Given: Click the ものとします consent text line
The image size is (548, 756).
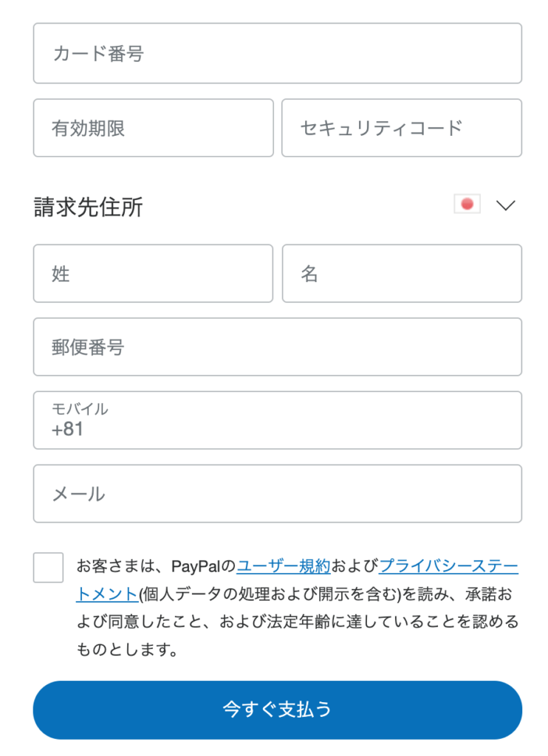Looking at the screenshot, I should coord(127,650).
